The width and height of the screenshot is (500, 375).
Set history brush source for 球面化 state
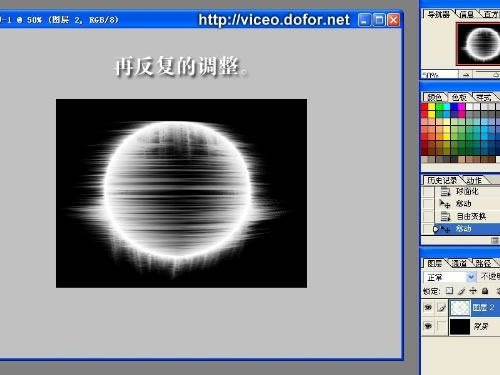click(428, 191)
